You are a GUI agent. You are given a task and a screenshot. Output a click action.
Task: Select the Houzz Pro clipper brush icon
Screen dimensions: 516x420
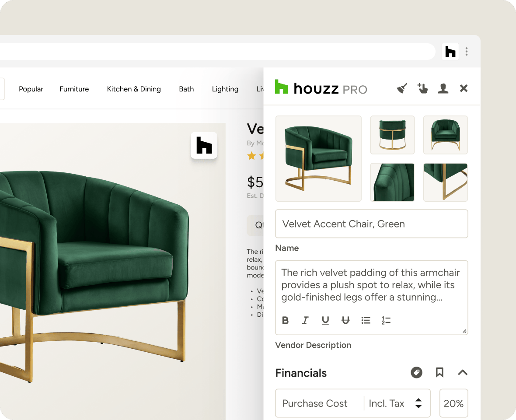click(401, 88)
